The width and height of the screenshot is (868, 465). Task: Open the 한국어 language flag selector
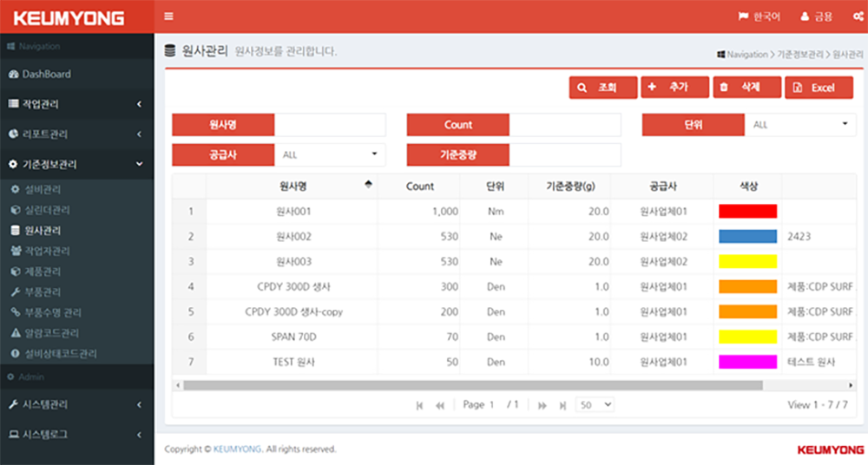click(x=759, y=16)
